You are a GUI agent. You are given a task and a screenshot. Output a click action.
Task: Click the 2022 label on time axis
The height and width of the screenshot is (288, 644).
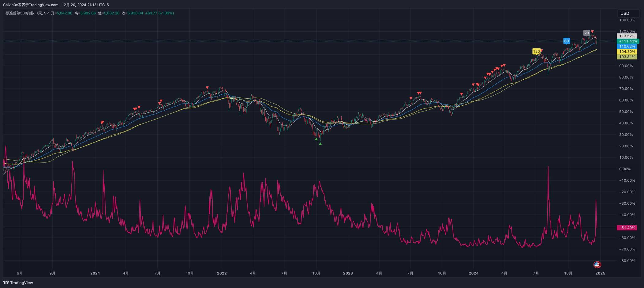coord(222,273)
